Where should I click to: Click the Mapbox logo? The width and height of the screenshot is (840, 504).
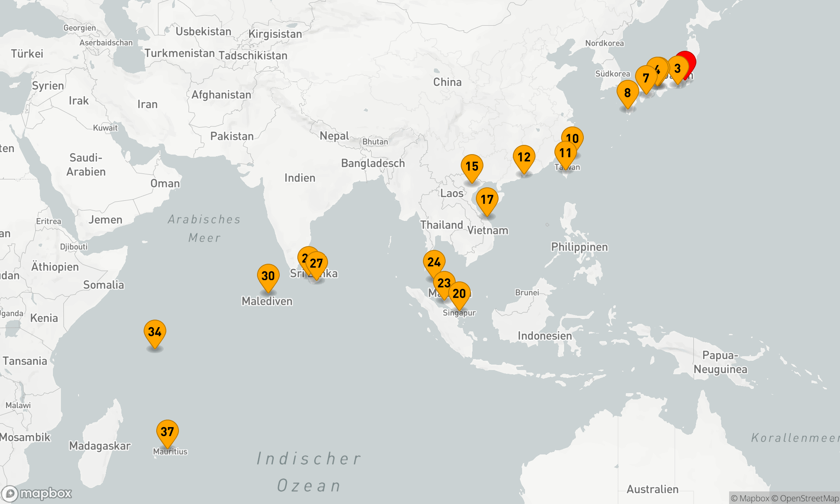click(x=37, y=493)
